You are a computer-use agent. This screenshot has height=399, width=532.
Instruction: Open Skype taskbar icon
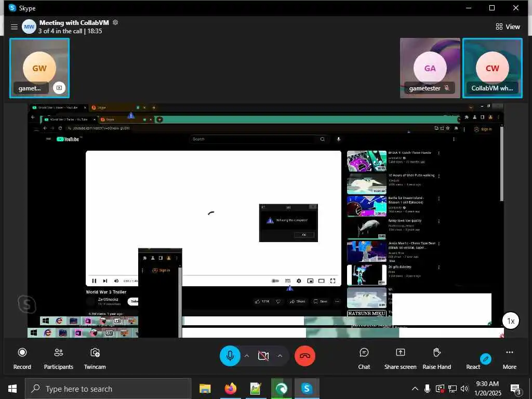[307, 389]
